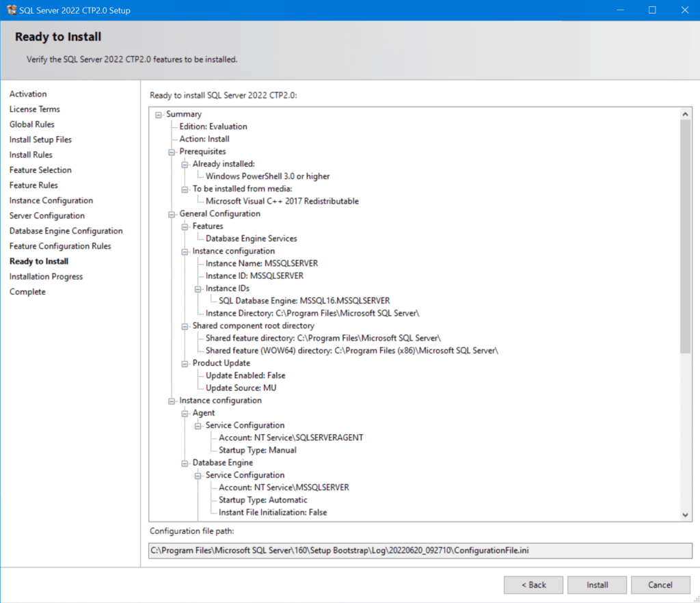Select Feature Configuration Rules step

tap(60, 246)
